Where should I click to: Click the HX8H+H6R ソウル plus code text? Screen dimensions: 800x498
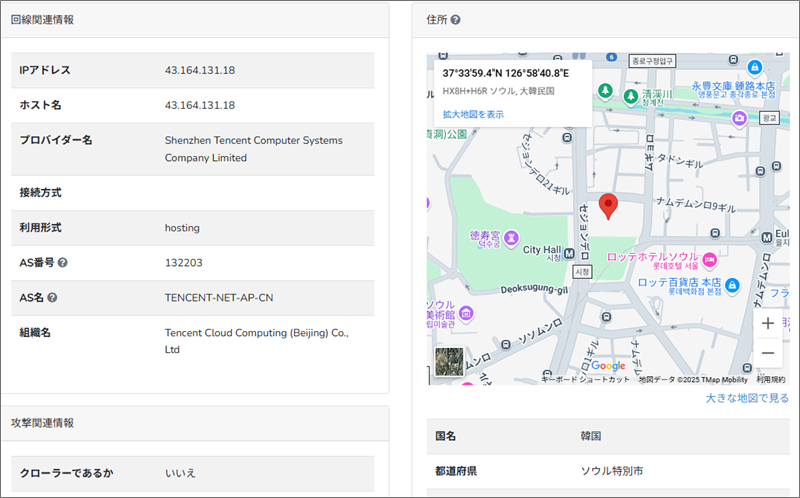coord(498,91)
